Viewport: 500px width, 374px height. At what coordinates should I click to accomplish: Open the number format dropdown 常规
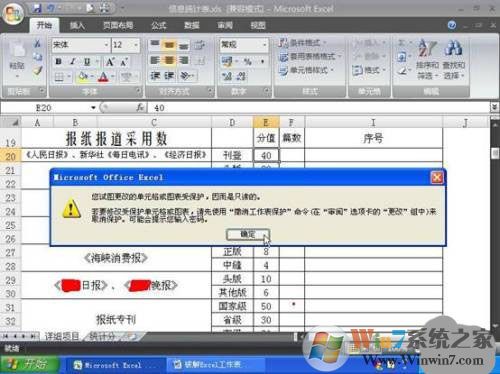[x=265, y=45]
